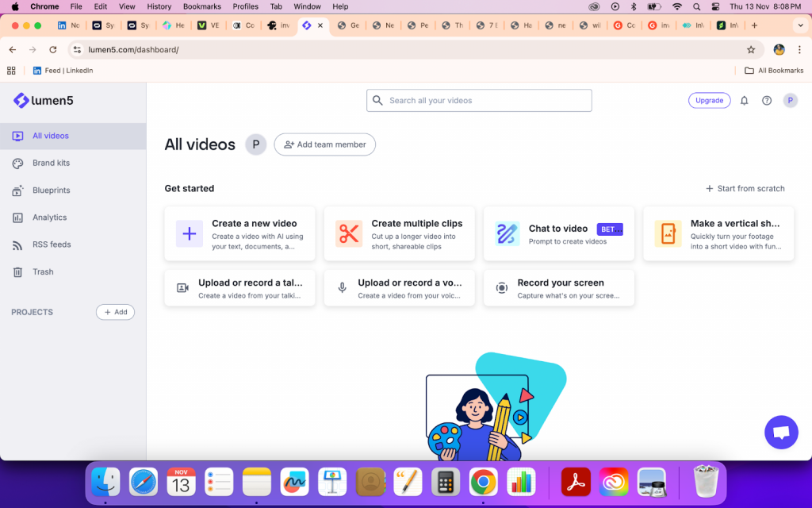Click the notifications bell icon

(x=744, y=101)
